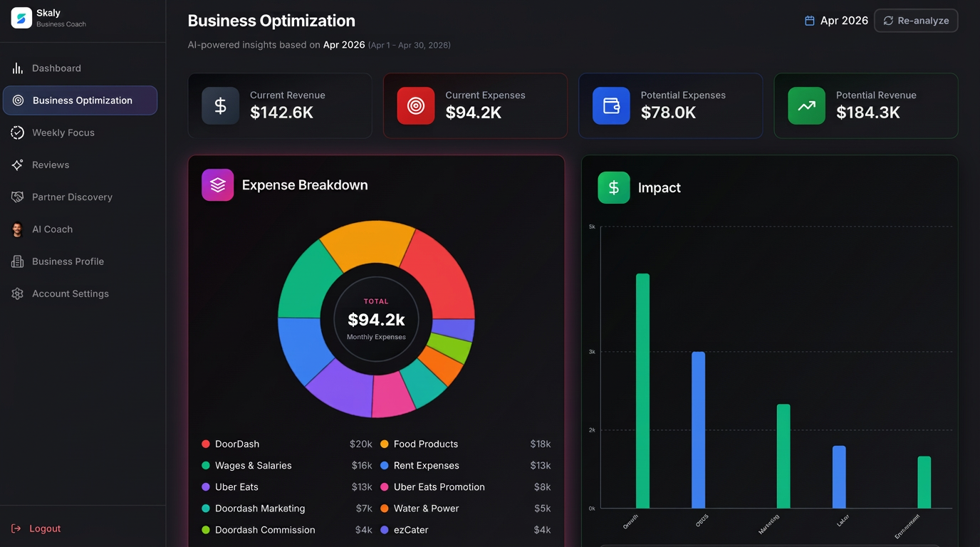Click the dollar icon on Current Revenue card
Image resolution: width=980 pixels, height=547 pixels.
click(221, 106)
